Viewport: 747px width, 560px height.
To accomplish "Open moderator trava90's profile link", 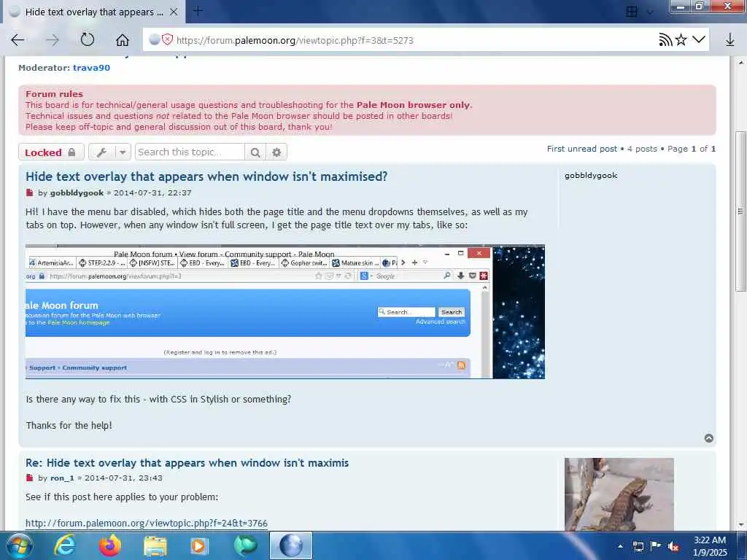I will click(x=91, y=68).
